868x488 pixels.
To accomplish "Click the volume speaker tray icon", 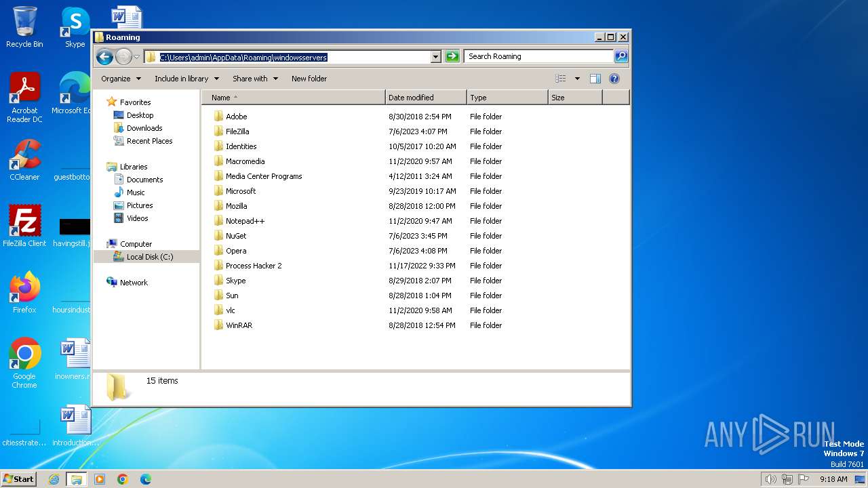I will click(770, 479).
